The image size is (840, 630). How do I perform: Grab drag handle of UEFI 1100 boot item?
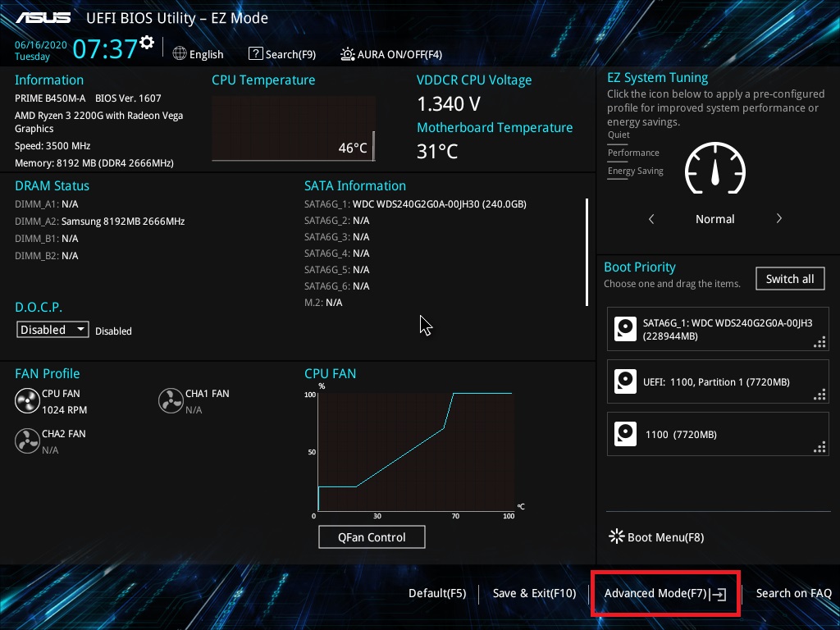point(819,395)
